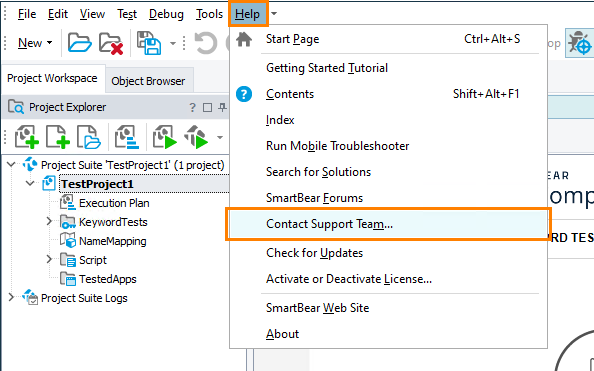Open the Test menu

(x=127, y=14)
